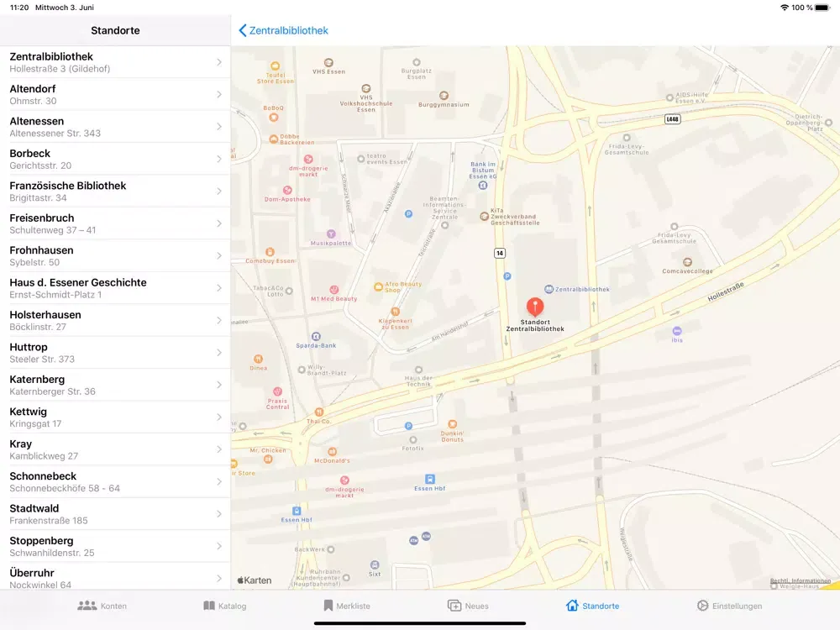
Task: Tap the VHS Essen map marker
Action: (328, 63)
